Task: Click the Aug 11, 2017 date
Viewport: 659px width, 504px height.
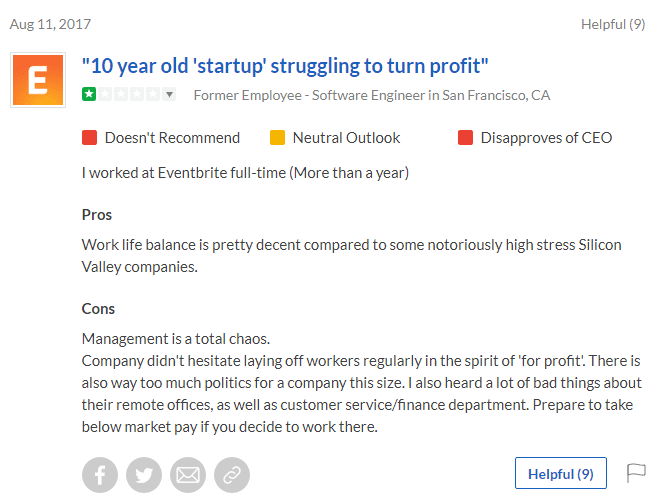Action: pyautogui.click(x=50, y=24)
